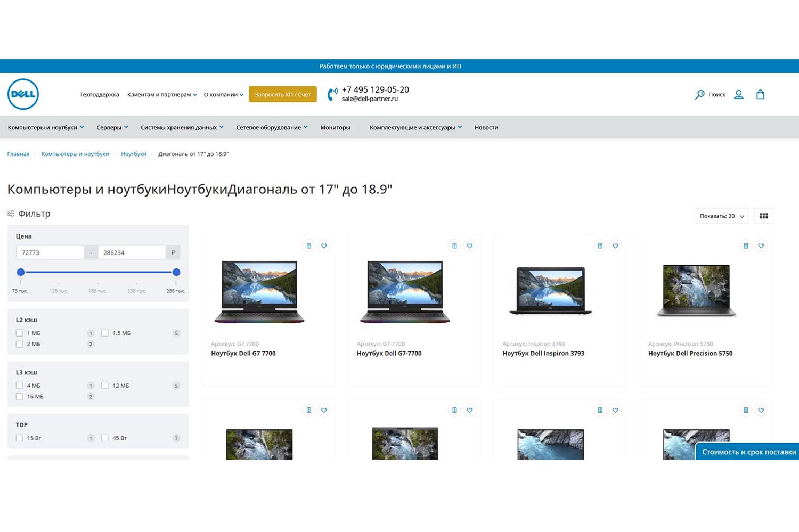Open the Мониторы menu item

coord(335,127)
